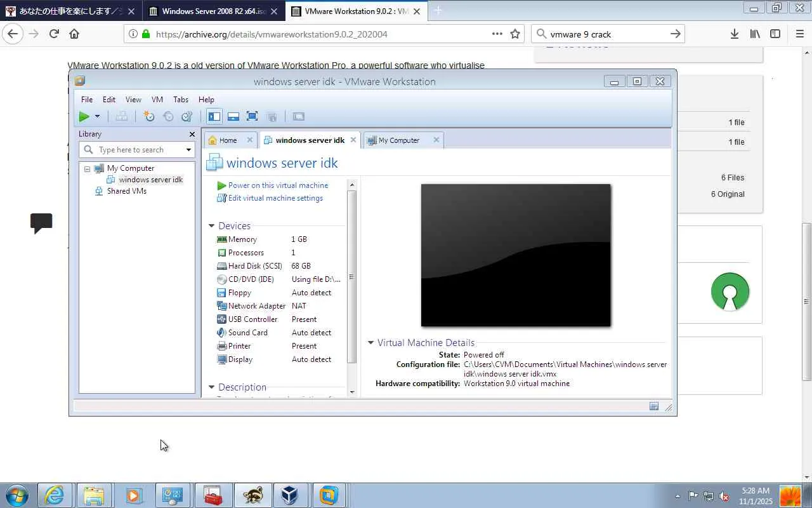812x508 pixels.
Task: Click the console view icon on the toolbar
Action: (x=298, y=116)
